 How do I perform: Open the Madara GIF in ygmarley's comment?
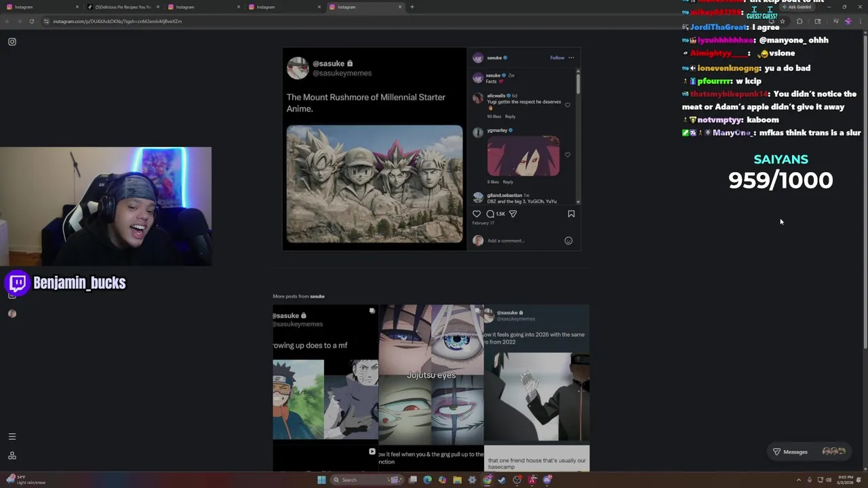click(523, 156)
